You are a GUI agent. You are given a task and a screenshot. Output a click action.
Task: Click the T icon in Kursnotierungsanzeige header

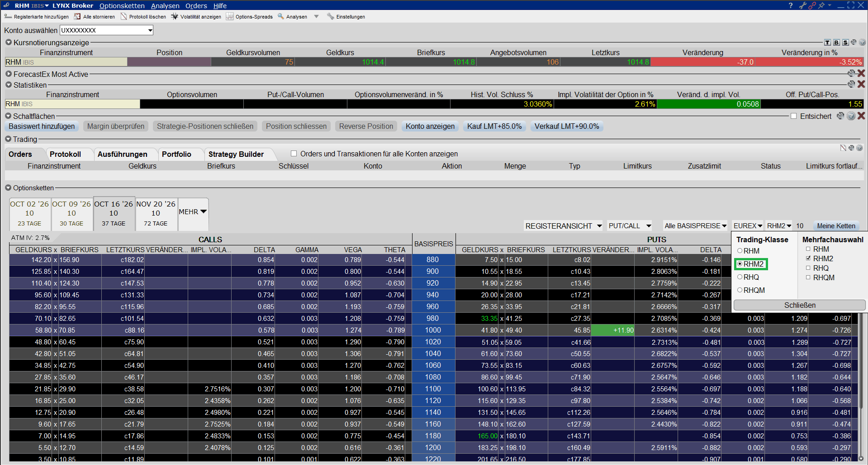[x=827, y=42]
